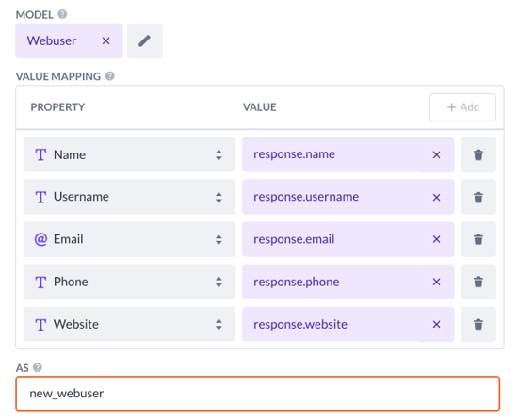The image size is (518, 420).
Task: Clear the response.email value
Action: click(436, 239)
